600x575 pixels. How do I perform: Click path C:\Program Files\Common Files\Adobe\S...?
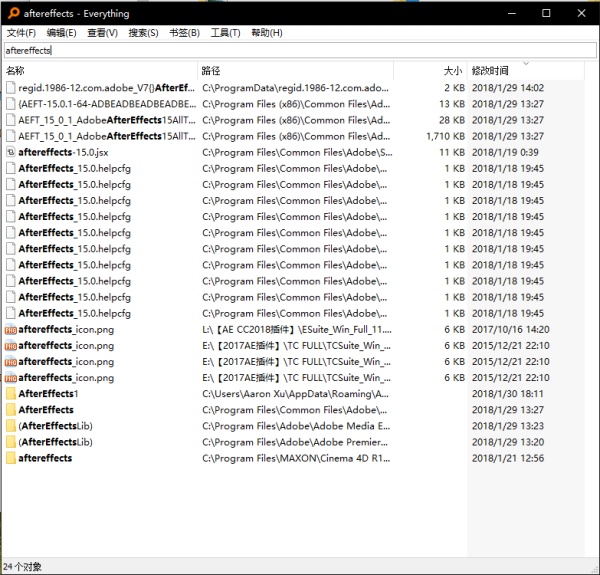[297, 152]
